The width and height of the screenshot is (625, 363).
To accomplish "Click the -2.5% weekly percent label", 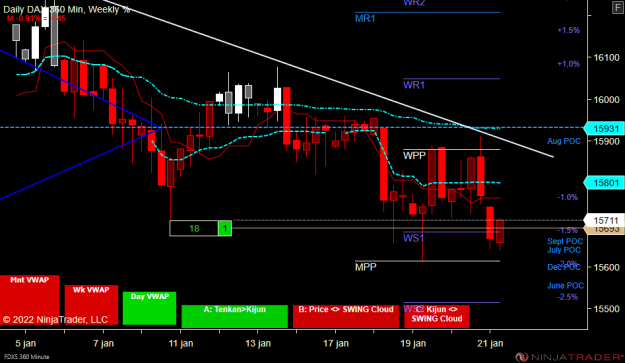I will [568, 297].
